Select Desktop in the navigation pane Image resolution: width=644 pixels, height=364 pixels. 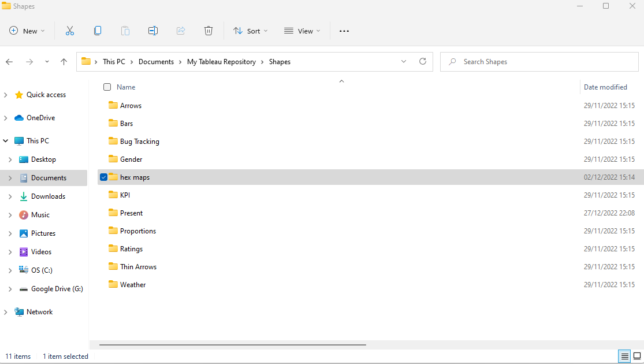pos(43,159)
